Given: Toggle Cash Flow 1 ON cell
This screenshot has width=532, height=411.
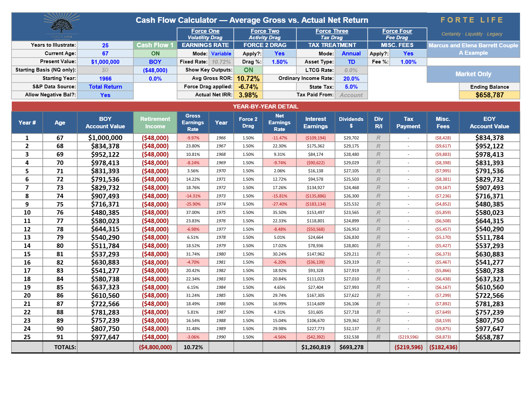Looking at the screenshot, I should [x=155, y=53].
